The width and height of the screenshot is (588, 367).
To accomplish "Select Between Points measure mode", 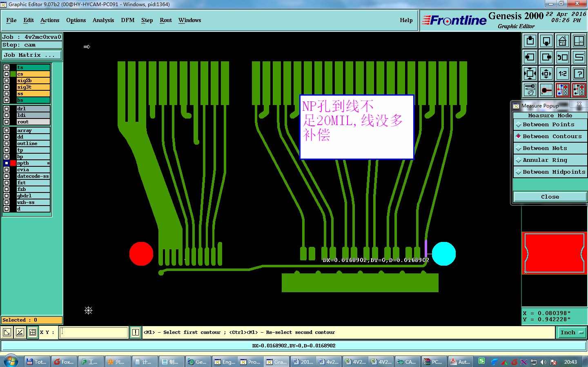I will coord(550,125).
